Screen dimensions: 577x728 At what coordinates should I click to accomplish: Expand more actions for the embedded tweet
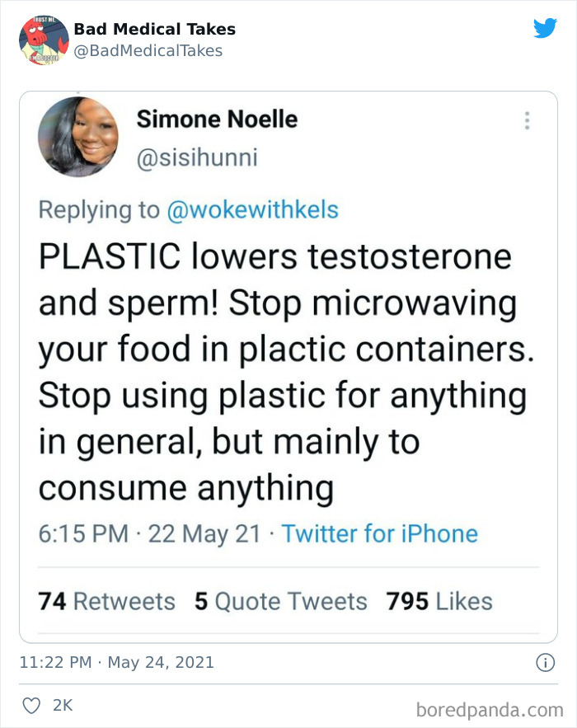[526, 120]
